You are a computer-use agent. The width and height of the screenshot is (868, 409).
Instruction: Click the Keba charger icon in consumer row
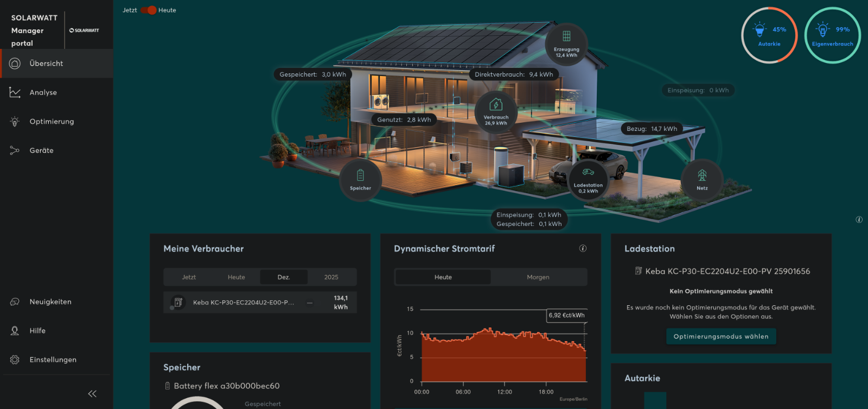coord(178,302)
